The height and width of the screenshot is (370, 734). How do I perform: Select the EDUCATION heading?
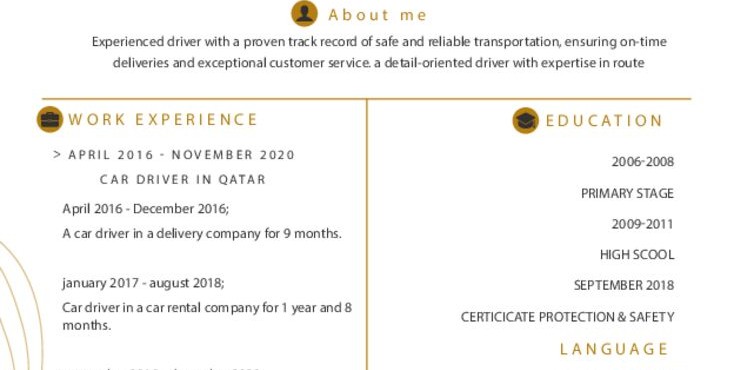[x=604, y=121]
